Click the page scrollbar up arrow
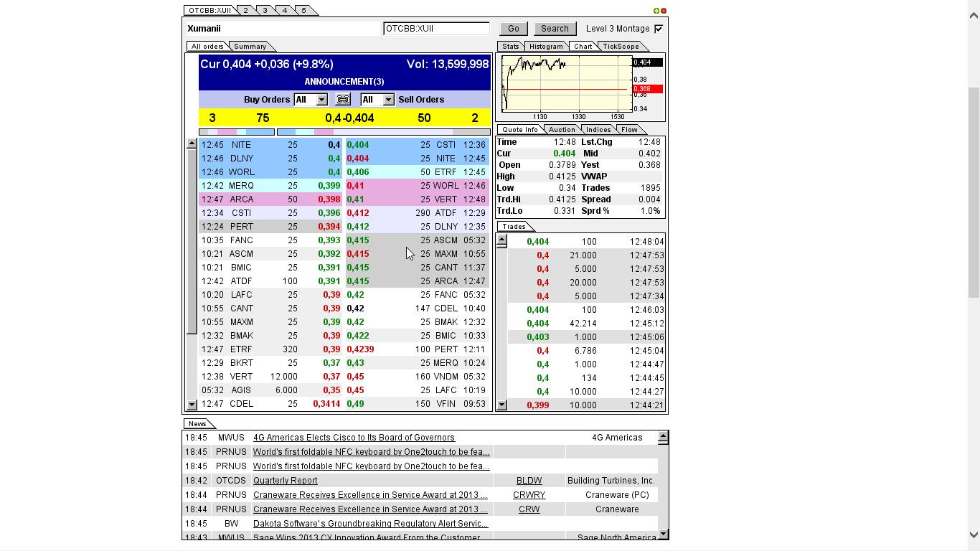 974,15
